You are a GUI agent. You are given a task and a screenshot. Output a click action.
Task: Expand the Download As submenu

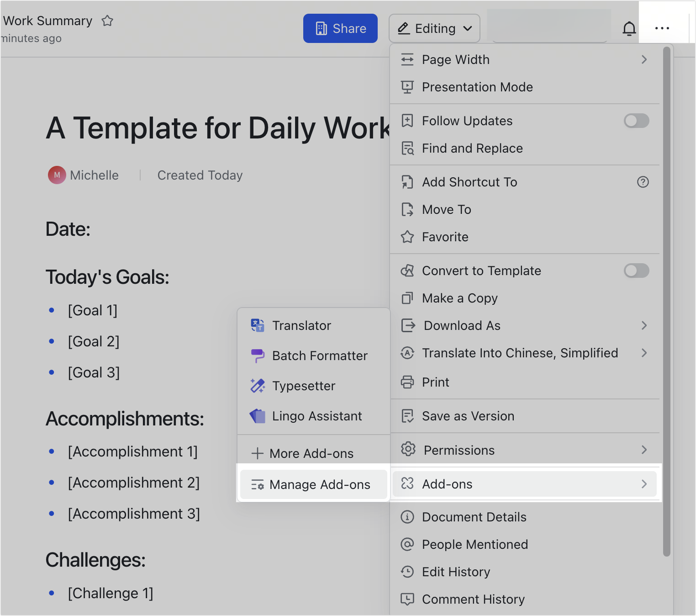[644, 325]
